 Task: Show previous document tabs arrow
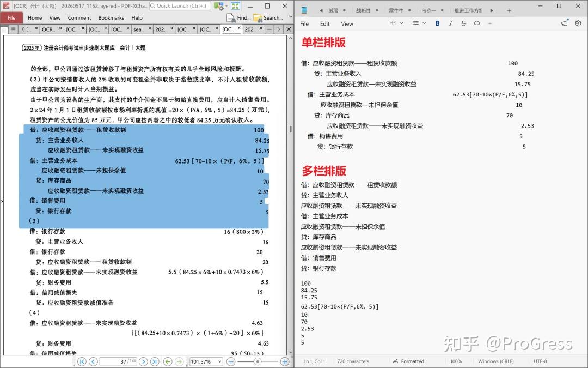22,29
